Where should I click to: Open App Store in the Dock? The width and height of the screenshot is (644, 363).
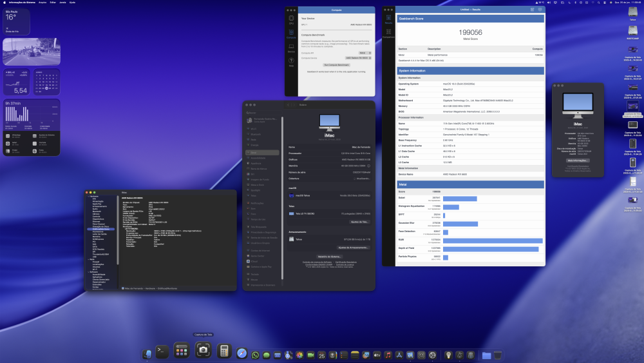[x=399, y=355]
